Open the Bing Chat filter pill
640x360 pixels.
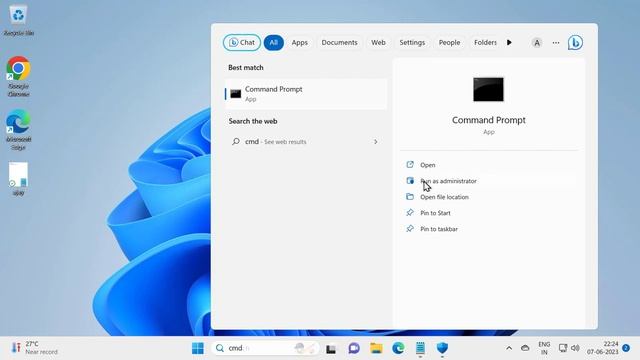click(x=242, y=42)
